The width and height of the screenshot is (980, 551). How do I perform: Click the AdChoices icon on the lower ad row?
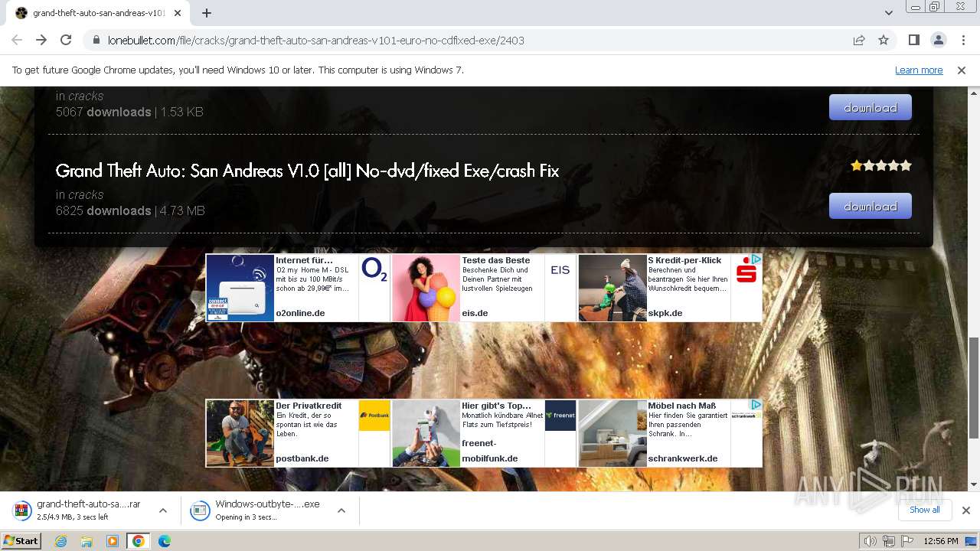756,405
